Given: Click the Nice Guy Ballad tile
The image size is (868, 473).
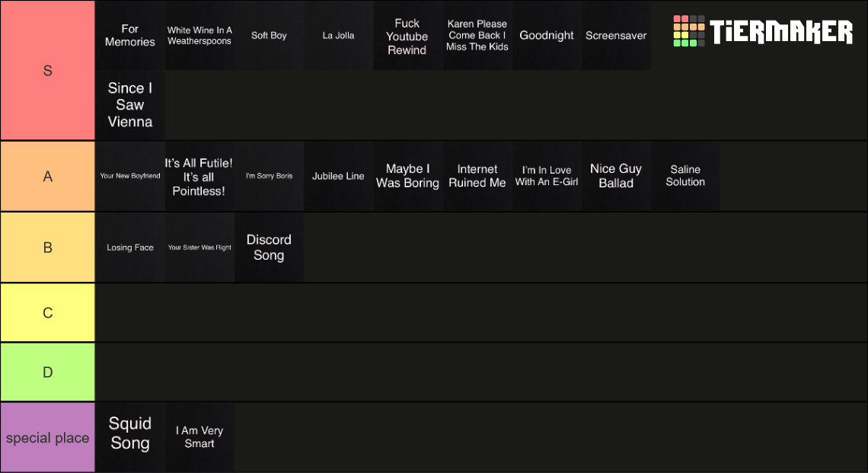Looking at the screenshot, I should point(616,176).
